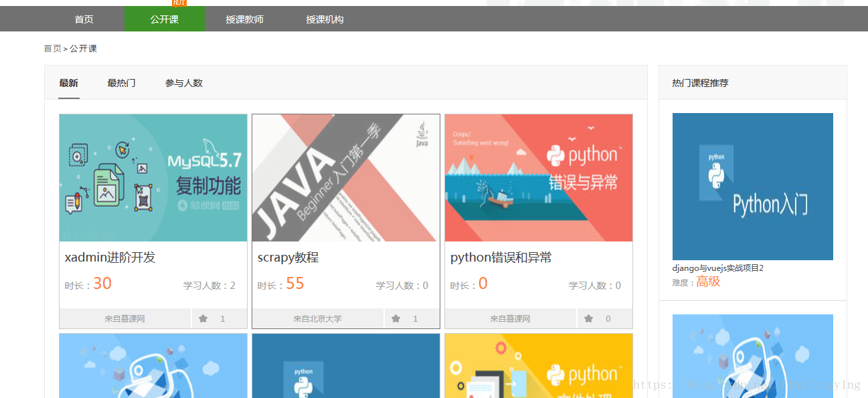Click the duration value 30 on xadmin进阶开发

pyautogui.click(x=102, y=284)
